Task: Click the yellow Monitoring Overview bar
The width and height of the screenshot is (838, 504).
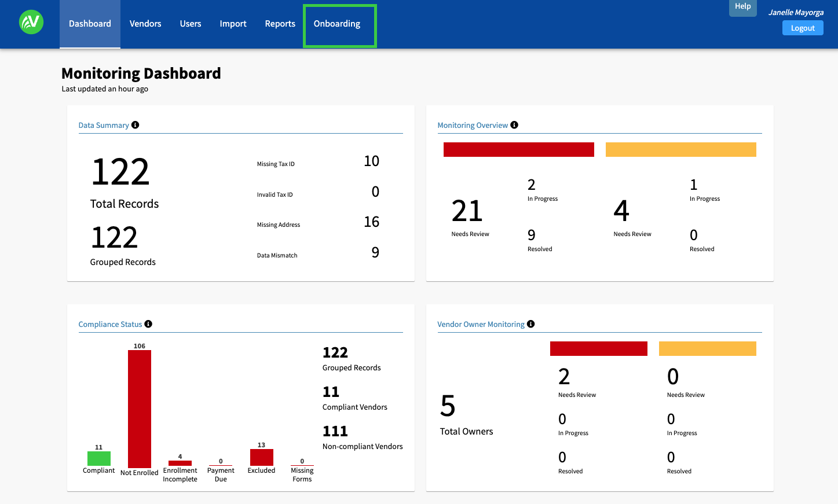Action: 680,149
